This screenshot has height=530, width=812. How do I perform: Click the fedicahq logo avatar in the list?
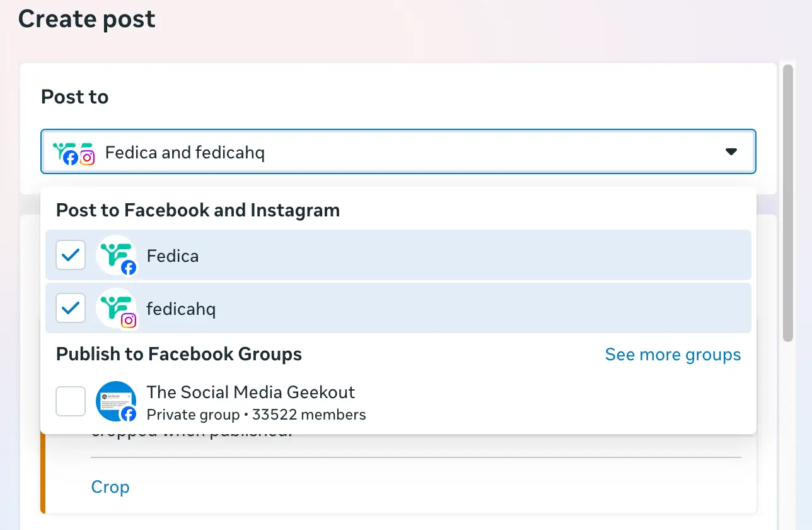pyautogui.click(x=114, y=306)
